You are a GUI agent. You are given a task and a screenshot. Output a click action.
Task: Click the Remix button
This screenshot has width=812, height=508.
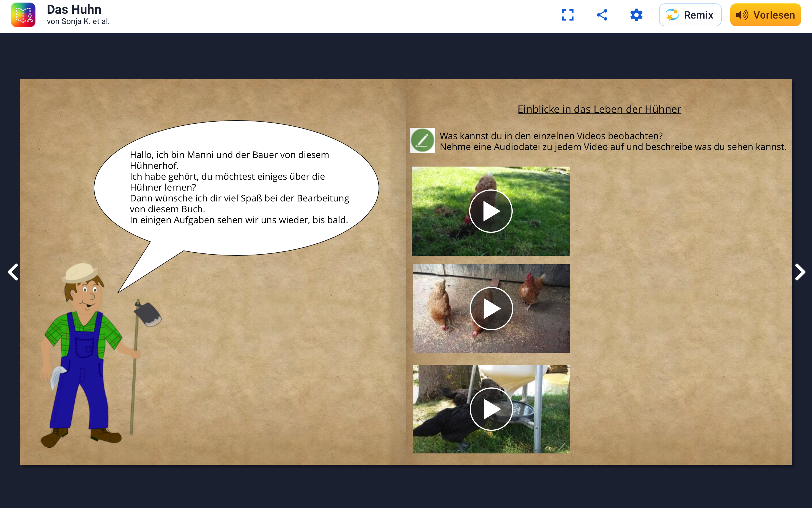[690, 15]
